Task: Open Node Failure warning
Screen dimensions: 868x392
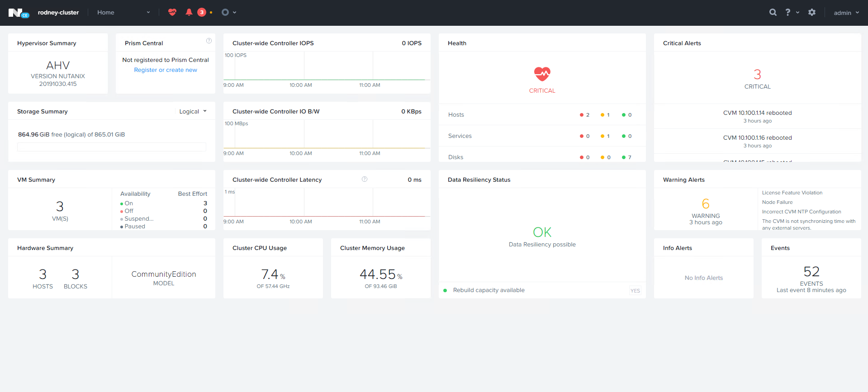Action: coord(777,202)
